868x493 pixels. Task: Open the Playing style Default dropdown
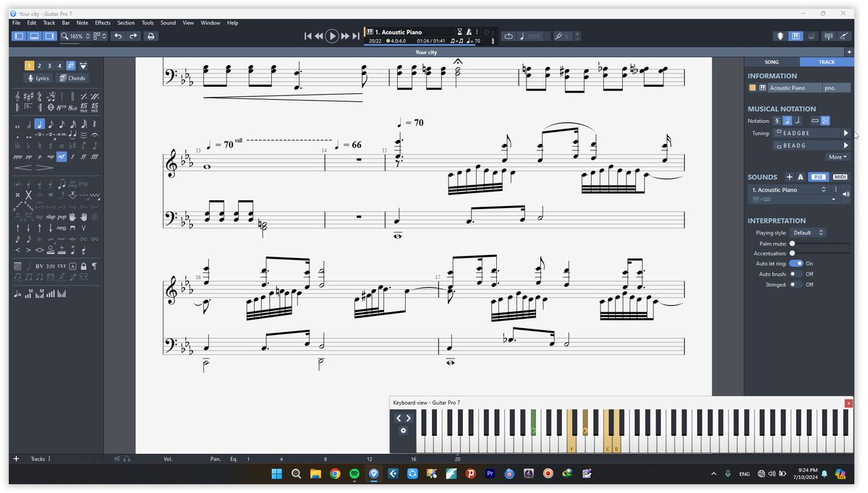(x=807, y=233)
